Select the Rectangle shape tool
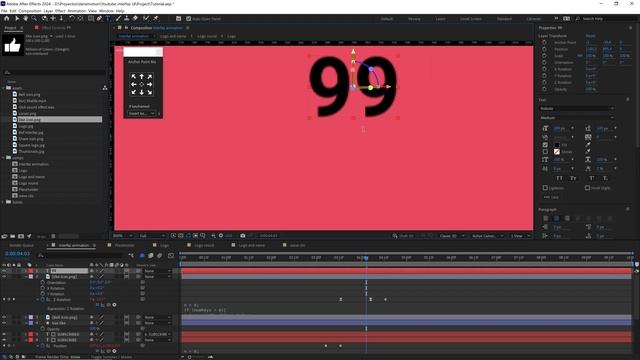The image size is (640, 360). pos(91,18)
